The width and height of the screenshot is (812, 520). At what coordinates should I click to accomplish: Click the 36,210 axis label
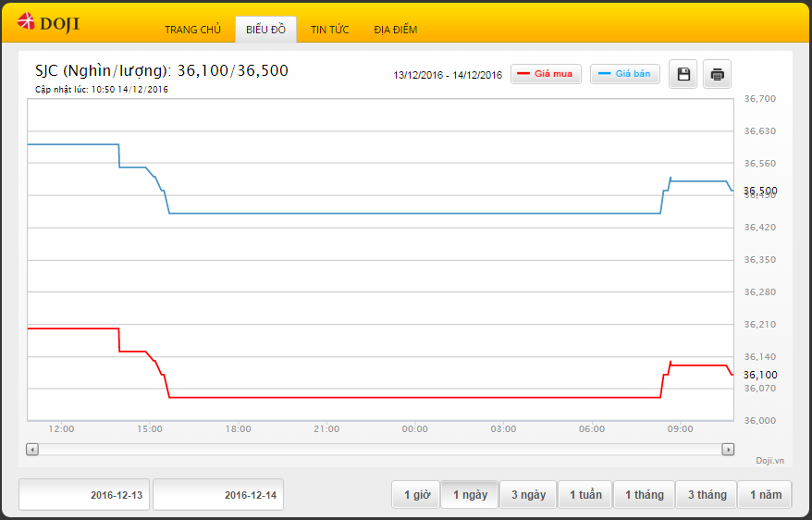[759, 324]
